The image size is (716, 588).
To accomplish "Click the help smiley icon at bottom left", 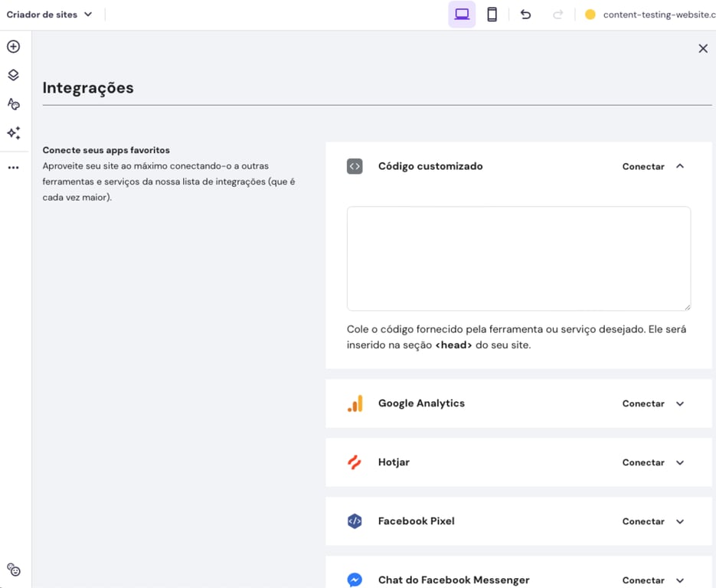I will [x=14, y=570].
